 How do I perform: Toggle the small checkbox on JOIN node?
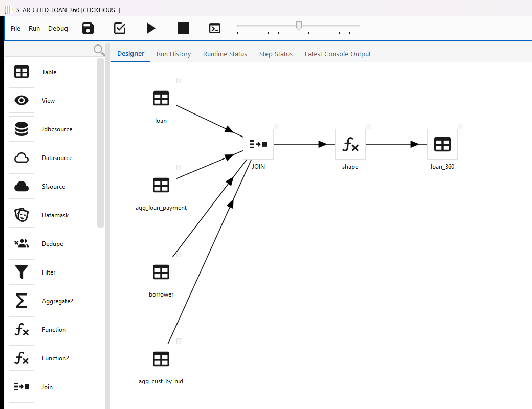[276, 126]
